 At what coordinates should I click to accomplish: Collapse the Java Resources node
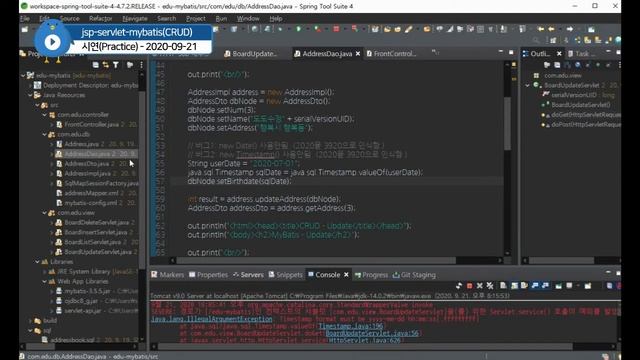click(x=30, y=95)
